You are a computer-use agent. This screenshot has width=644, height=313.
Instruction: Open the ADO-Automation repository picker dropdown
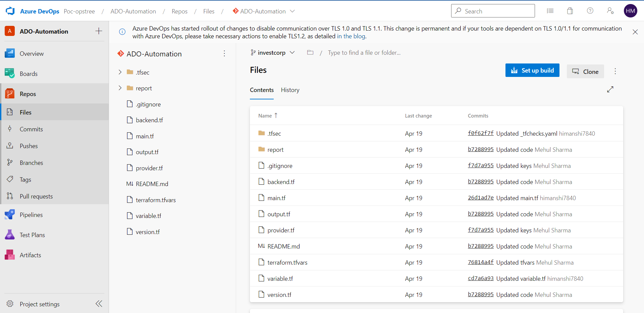(x=264, y=11)
